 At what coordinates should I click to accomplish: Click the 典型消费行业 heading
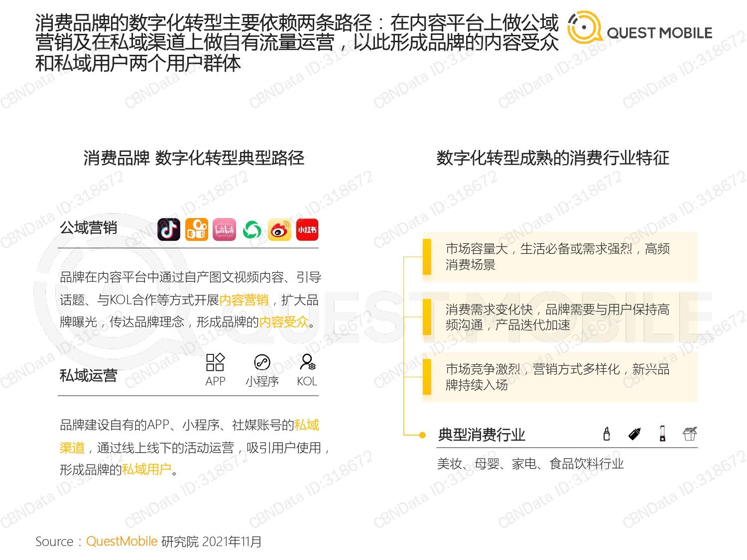pyautogui.click(x=482, y=435)
